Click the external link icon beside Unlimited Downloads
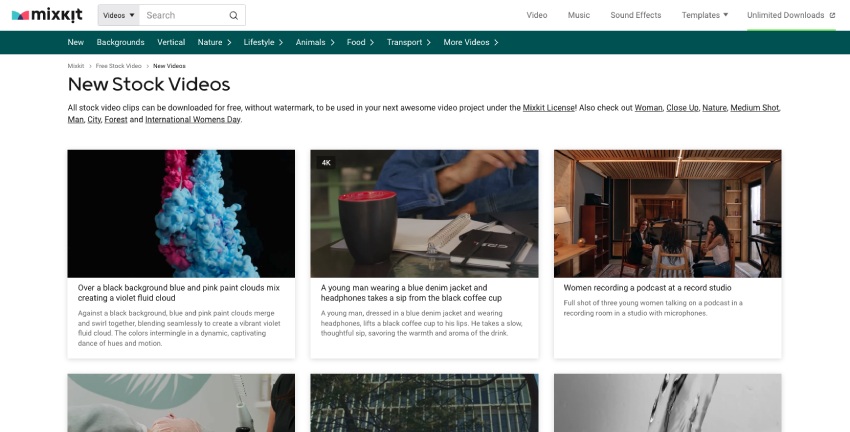This screenshot has height=432, width=850. pyautogui.click(x=833, y=15)
